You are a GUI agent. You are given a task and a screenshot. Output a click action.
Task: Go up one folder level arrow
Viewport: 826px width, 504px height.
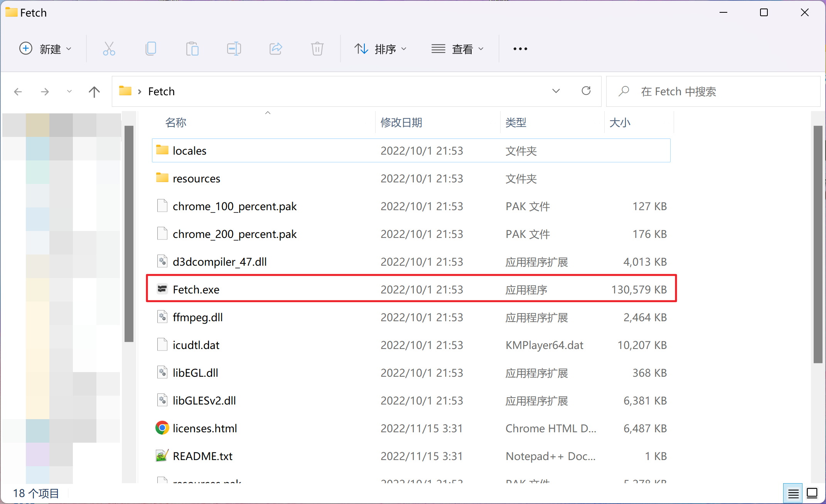[94, 92]
